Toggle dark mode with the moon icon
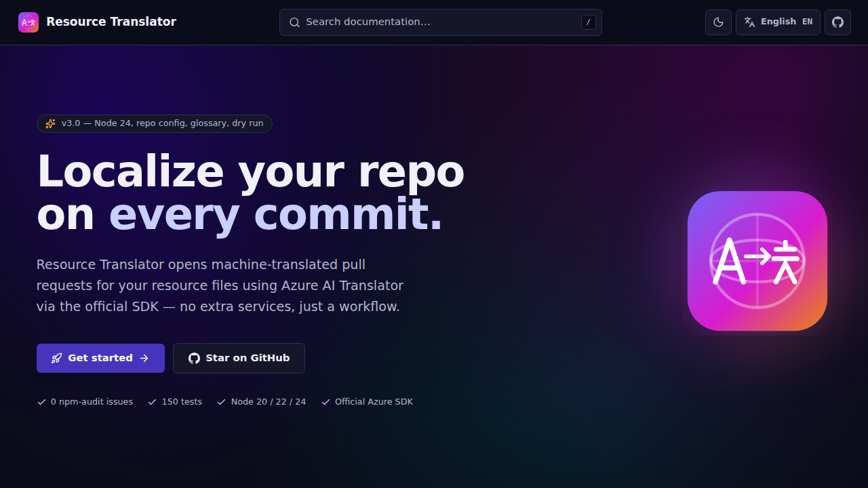Viewport: 868px width, 488px height. pyautogui.click(x=719, y=22)
